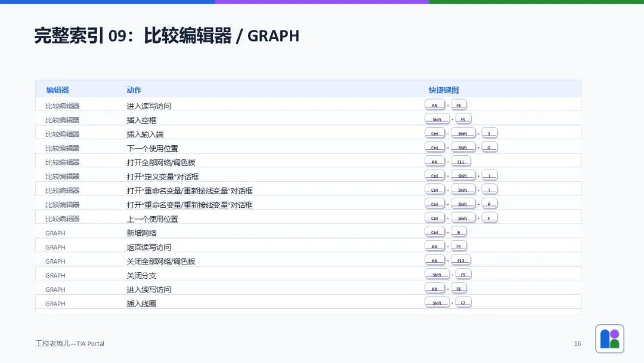Click the 3 keycap in 插入输入端 row
The image size is (644, 363).
[x=489, y=133]
